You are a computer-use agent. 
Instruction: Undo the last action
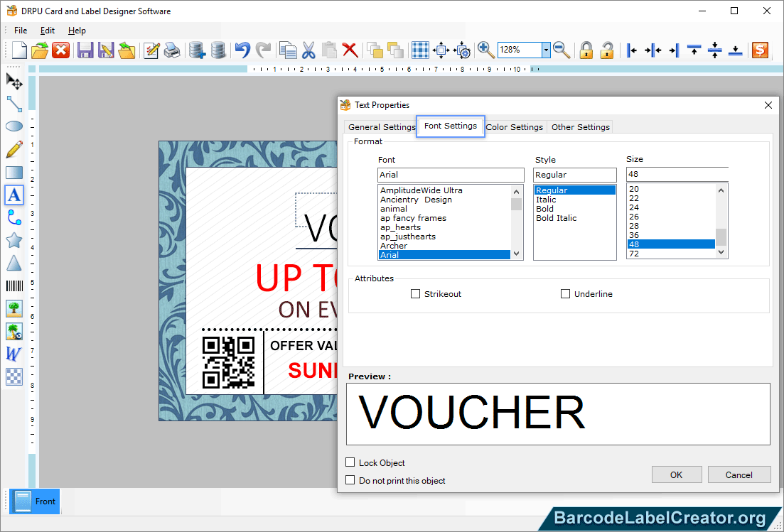point(242,50)
